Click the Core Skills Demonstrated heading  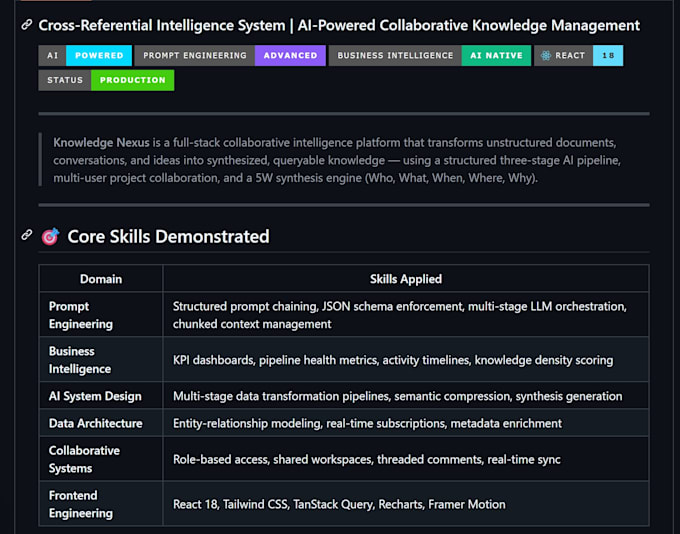click(168, 236)
